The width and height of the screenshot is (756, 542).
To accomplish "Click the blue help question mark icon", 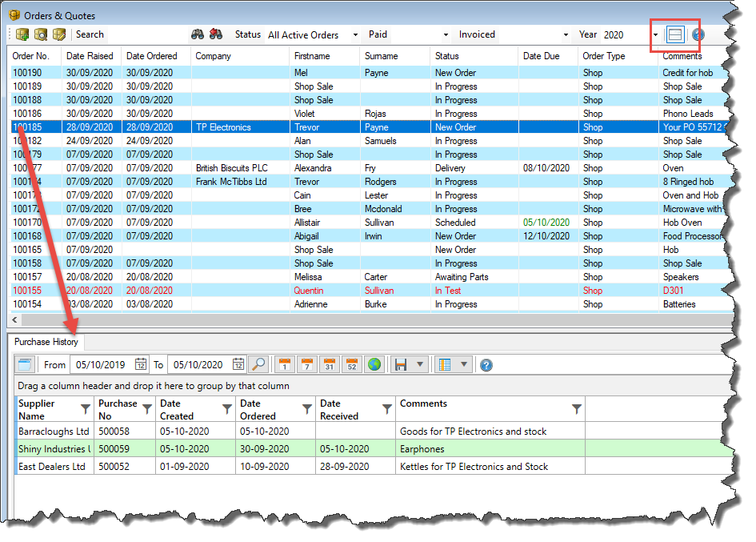I will (486, 365).
